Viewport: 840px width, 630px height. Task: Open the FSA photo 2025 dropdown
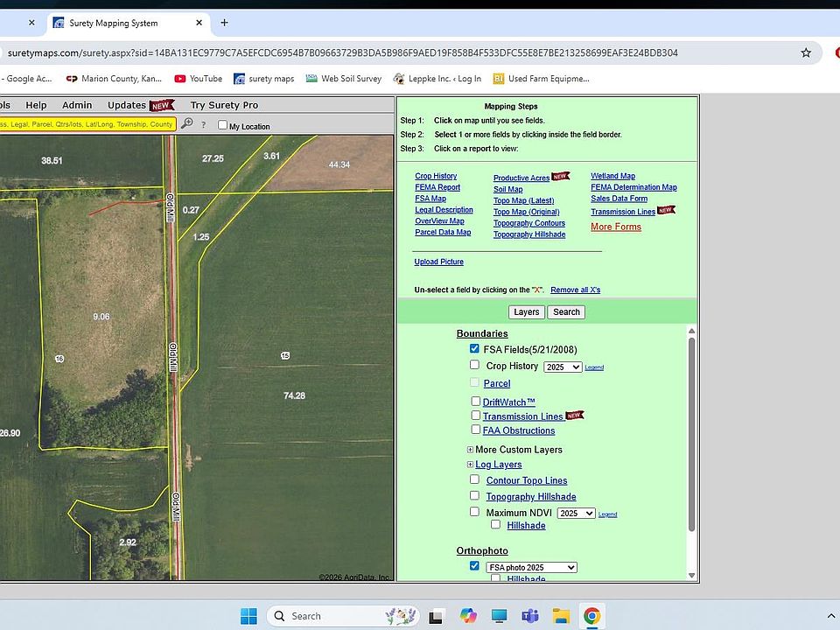[x=531, y=567]
